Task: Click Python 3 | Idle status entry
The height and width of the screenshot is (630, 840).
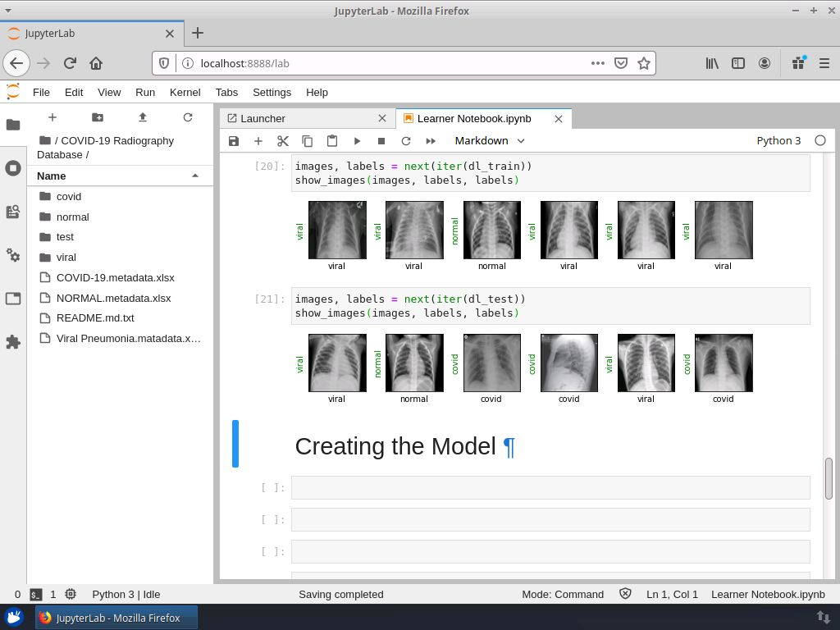Action: pyautogui.click(x=126, y=594)
